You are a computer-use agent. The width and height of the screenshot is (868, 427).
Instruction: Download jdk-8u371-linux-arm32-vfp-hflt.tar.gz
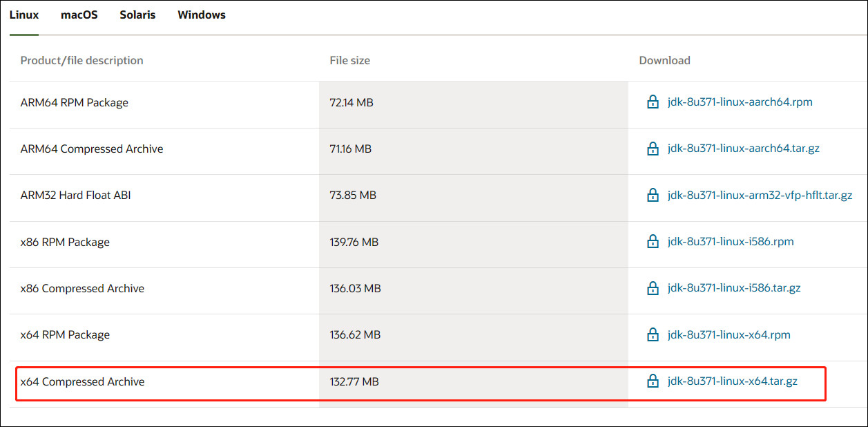760,195
